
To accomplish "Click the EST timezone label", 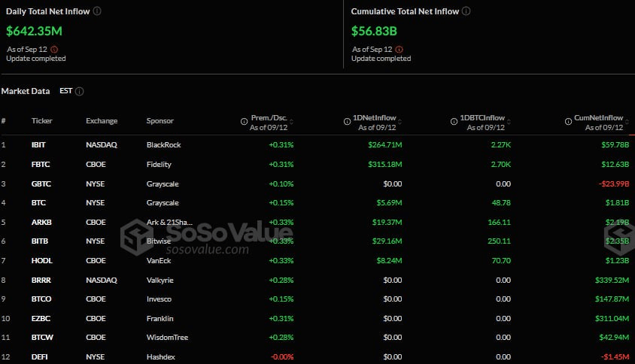I will 66,91.
